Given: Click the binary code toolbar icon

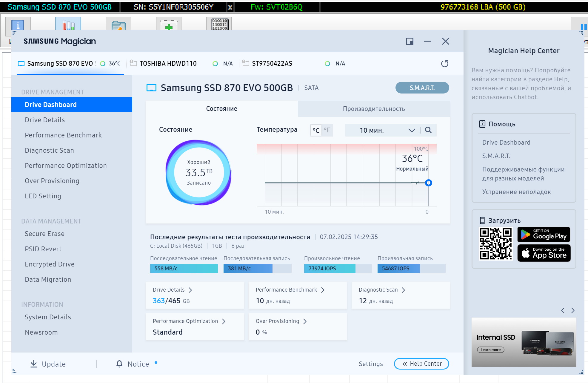Looking at the screenshot, I should (219, 24).
